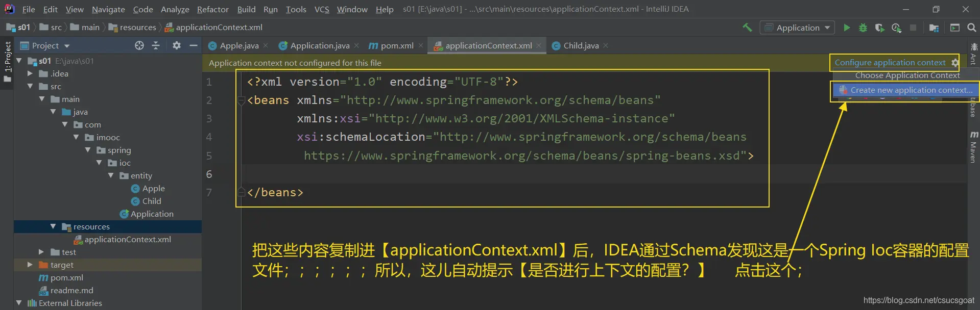Open the File menu
Image resolution: width=980 pixels, height=310 pixels.
(29, 9)
